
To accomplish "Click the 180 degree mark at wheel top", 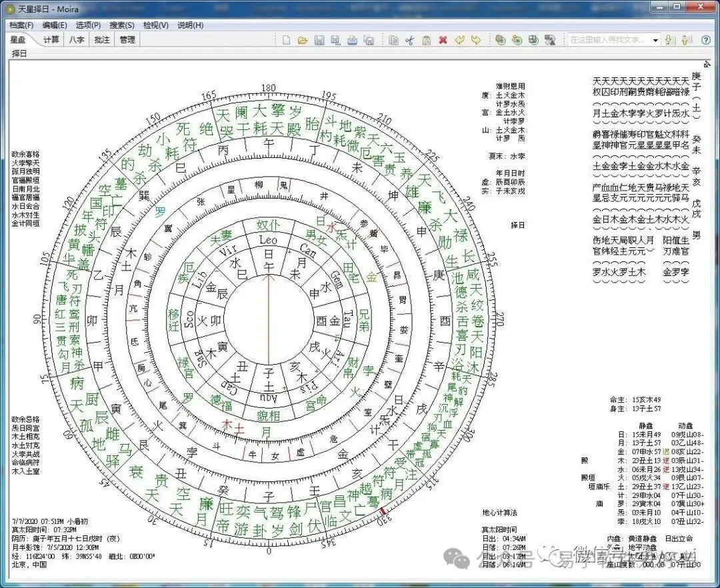I will click(x=268, y=88).
